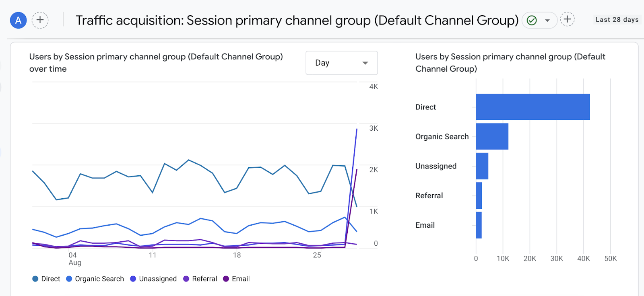Select the Organic Search bar
The width and height of the screenshot is (644, 296).
pyautogui.click(x=492, y=136)
